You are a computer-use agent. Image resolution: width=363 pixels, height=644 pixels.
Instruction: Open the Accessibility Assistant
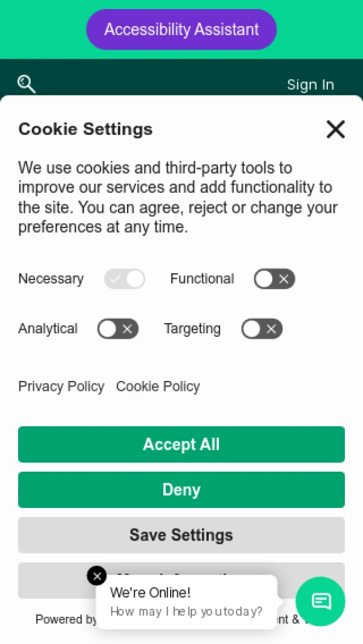(181, 30)
